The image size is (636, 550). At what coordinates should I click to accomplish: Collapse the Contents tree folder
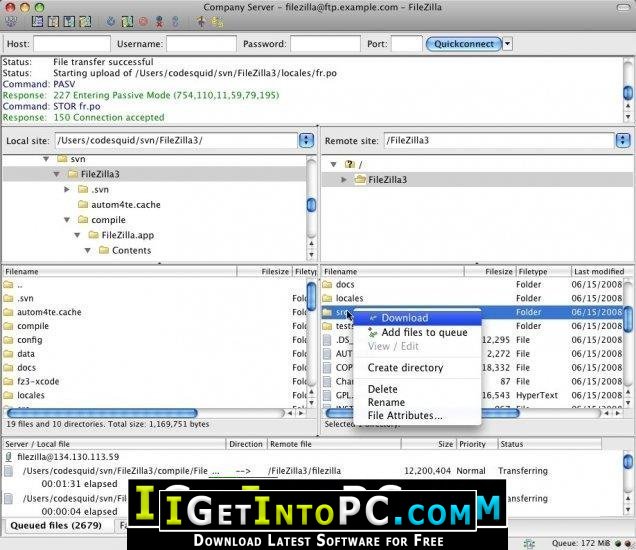point(88,251)
